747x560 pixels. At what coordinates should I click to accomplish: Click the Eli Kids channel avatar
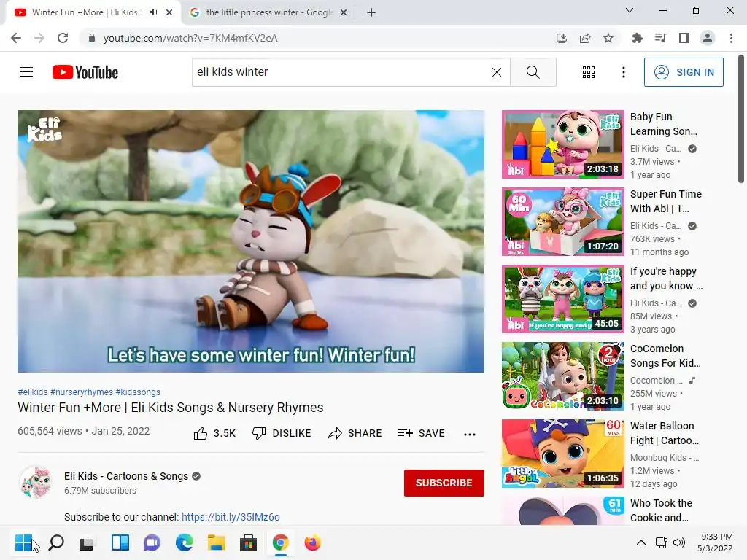pyautogui.click(x=36, y=483)
